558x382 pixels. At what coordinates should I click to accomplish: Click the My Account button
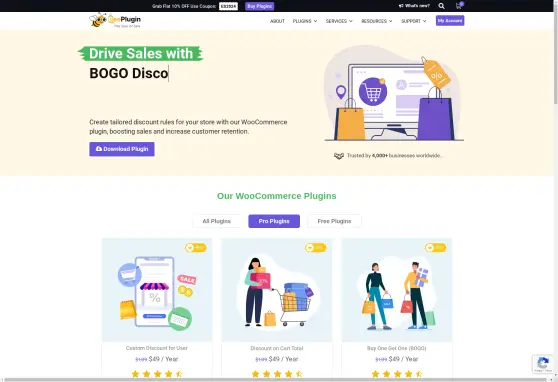point(450,21)
